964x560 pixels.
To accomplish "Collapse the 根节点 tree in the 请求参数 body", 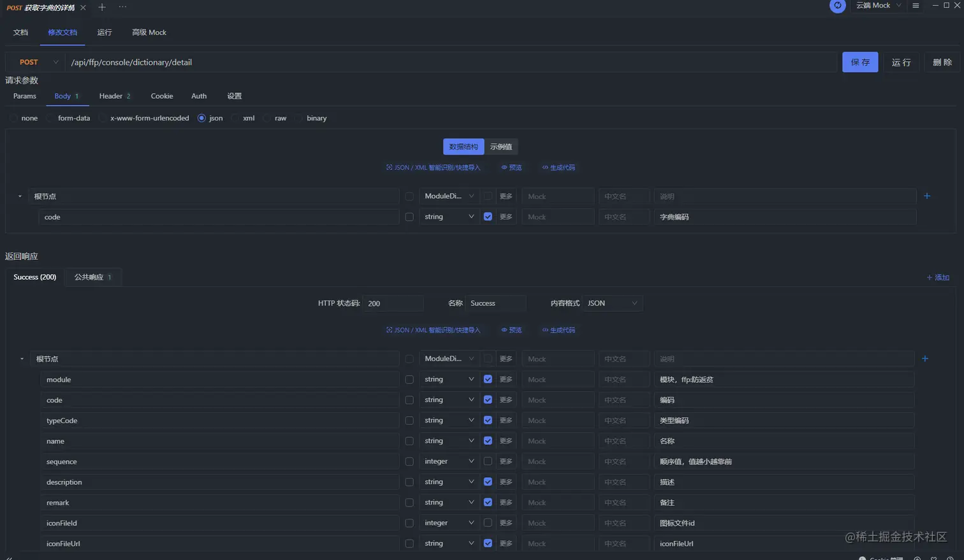I will pyautogui.click(x=20, y=196).
